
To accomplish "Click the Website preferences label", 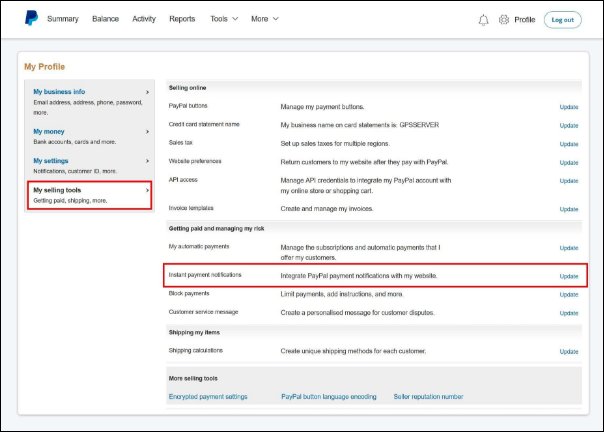I will point(195,161).
